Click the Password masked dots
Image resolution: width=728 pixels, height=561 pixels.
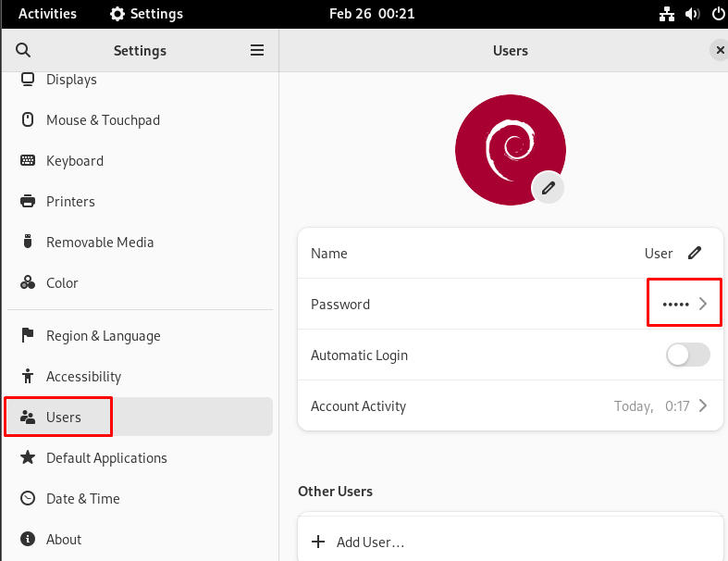pos(675,305)
